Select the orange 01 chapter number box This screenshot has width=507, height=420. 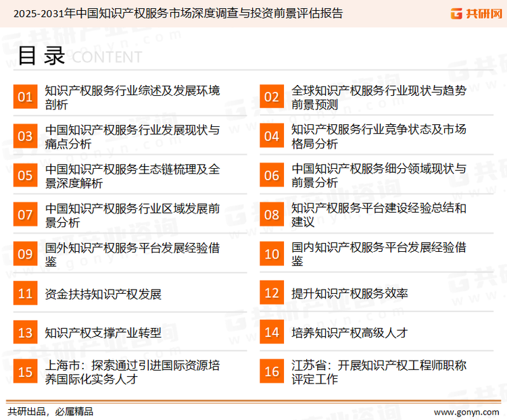click(x=25, y=97)
